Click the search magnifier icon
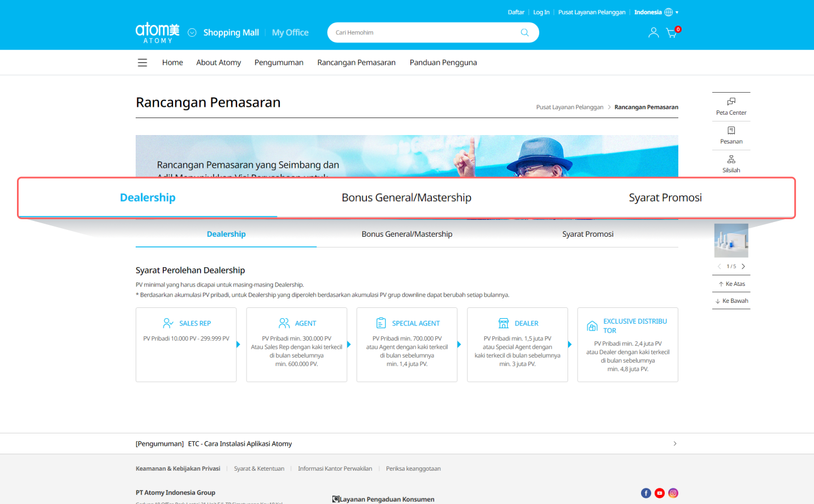This screenshot has height=504, width=814. (x=525, y=33)
